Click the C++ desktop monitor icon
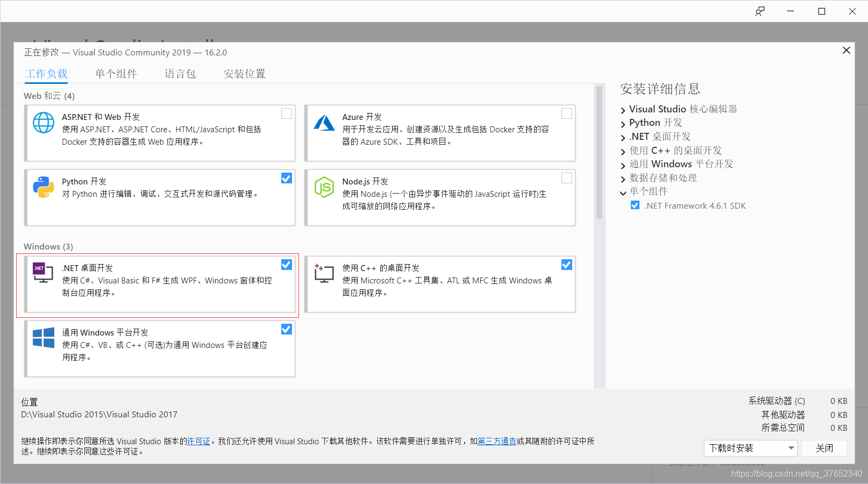The width and height of the screenshot is (868, 484). [x=324, y=273]
